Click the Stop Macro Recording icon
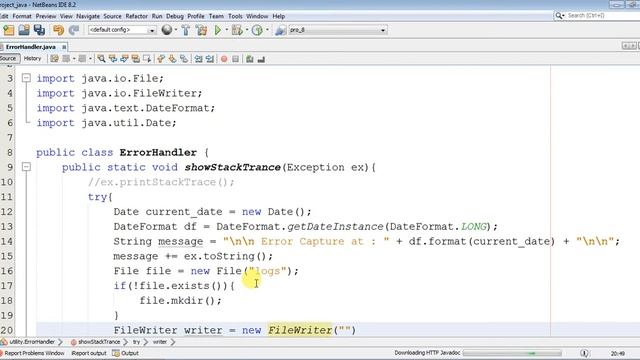 235,59
